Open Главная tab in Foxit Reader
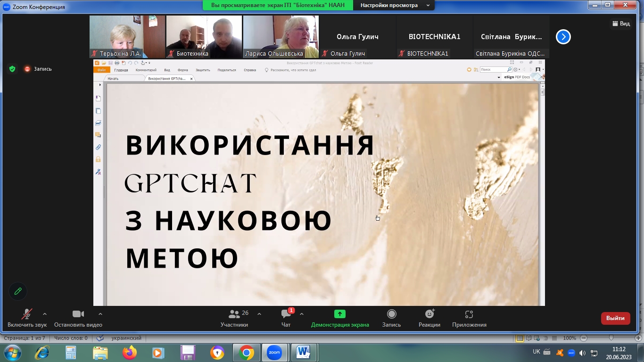Viewport: 644px width, 362px height. (121, 70)
